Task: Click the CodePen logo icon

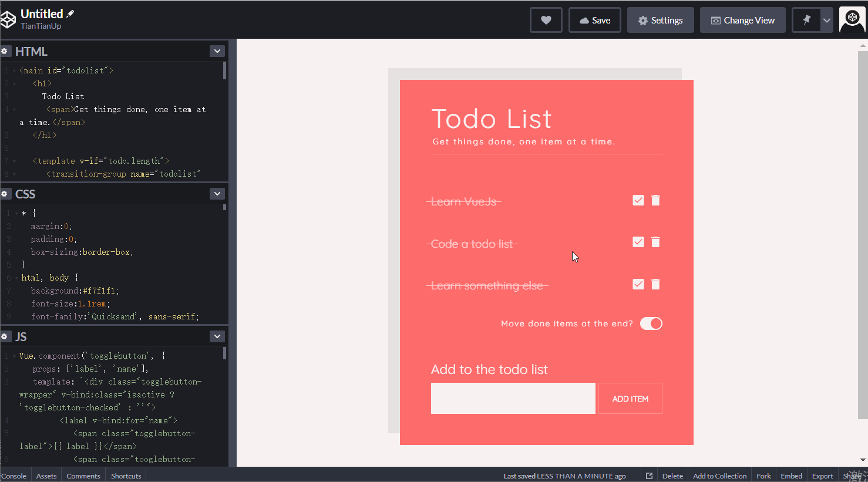Action: click(x=8, y=20)
